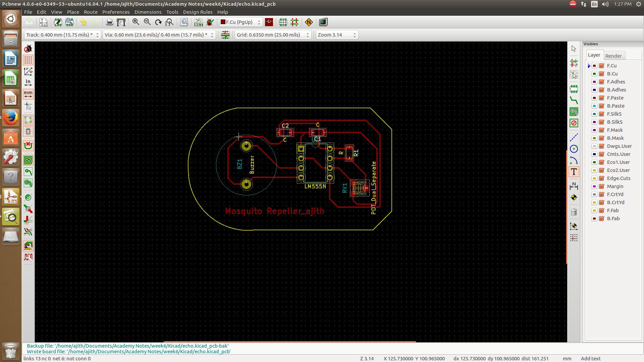
Task: Select the delete items trash tool
Action: (x=574, y=212)
